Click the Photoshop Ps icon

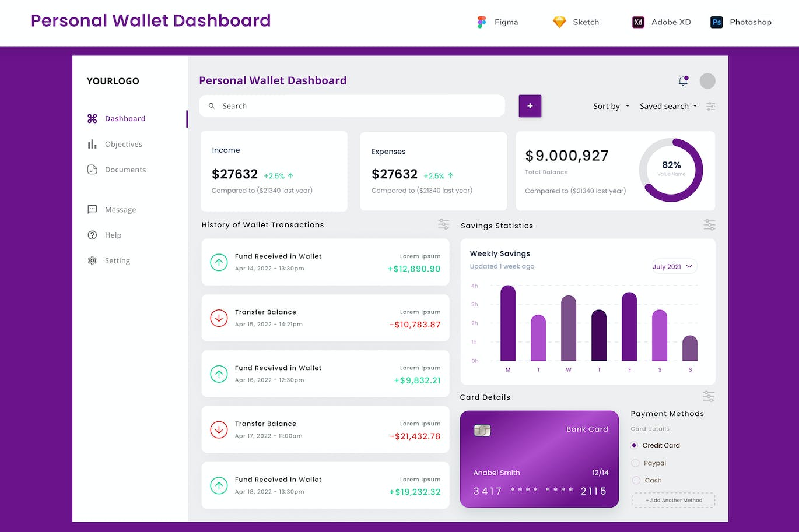(x=716, y=22)
